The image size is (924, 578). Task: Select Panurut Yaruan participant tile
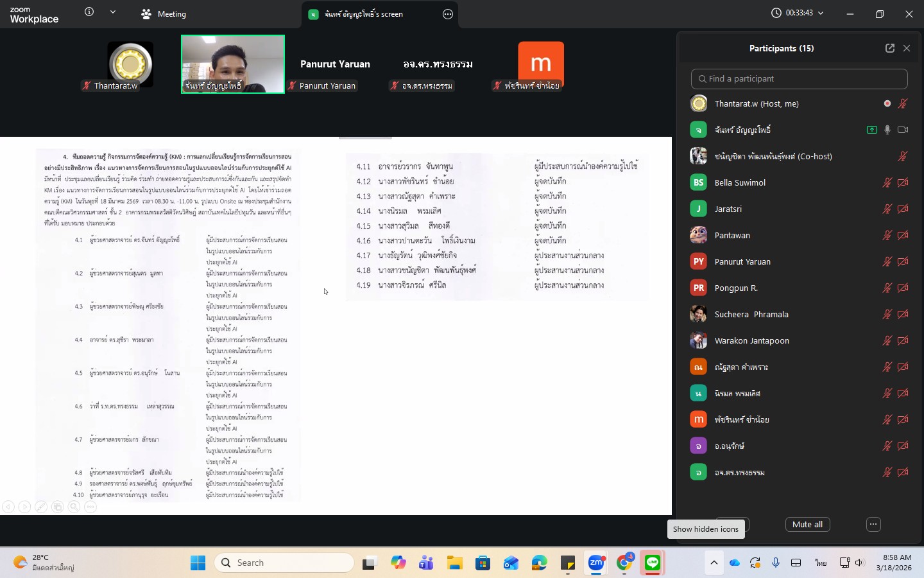pos(335,64)
